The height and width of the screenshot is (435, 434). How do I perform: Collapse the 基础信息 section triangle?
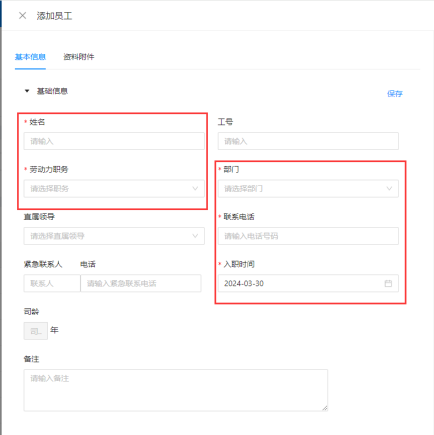coord(27,91)
